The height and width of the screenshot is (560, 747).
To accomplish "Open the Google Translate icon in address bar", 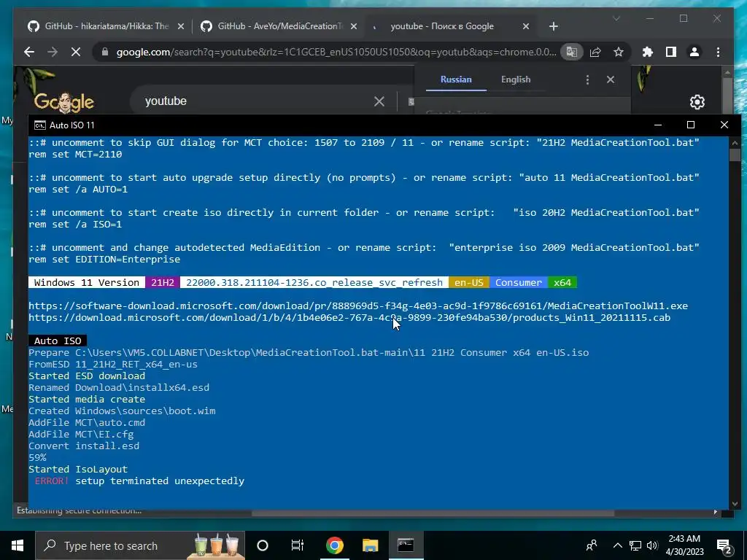I will click(x=572, y=52).
